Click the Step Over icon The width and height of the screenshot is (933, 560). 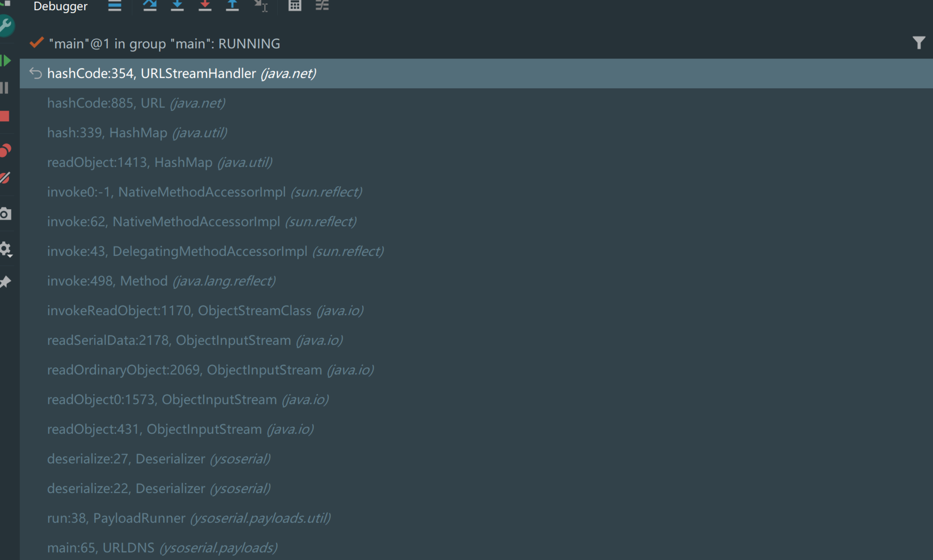tap(150, 5)
